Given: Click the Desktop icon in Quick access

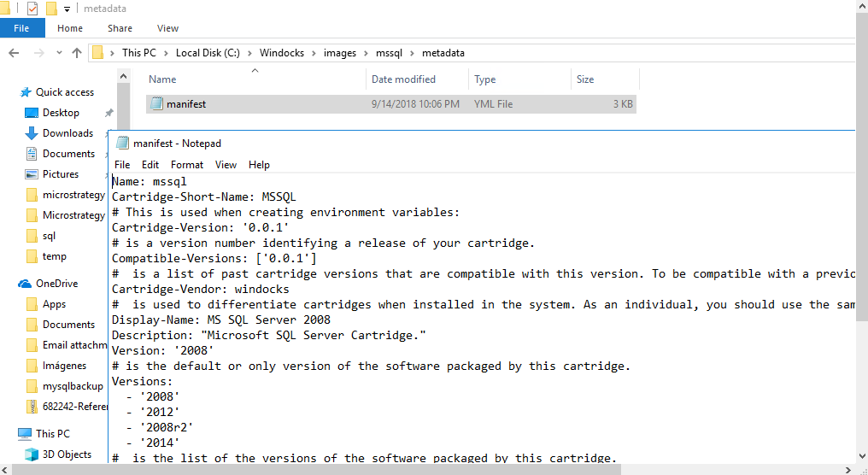Looking at the screenshot, I should (32, 113).
